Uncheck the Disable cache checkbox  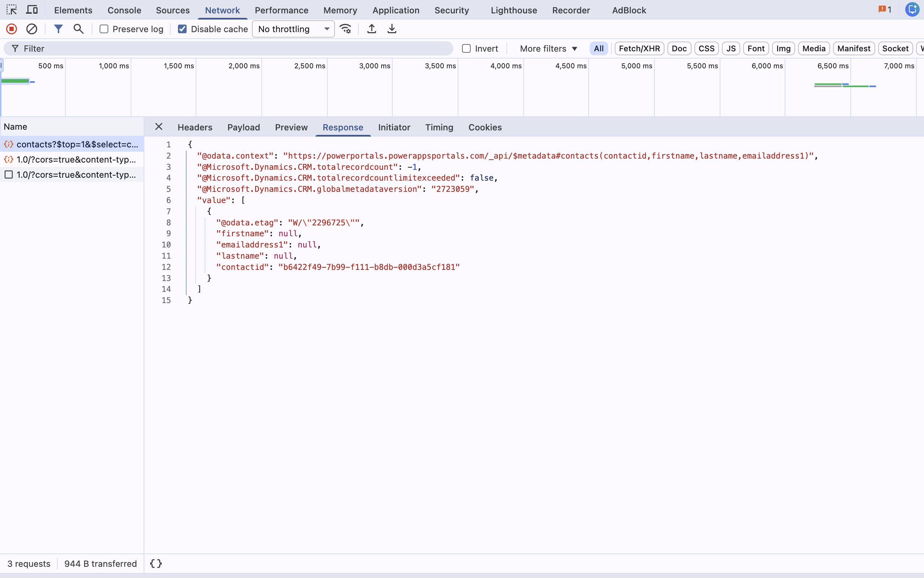[182, 29]
